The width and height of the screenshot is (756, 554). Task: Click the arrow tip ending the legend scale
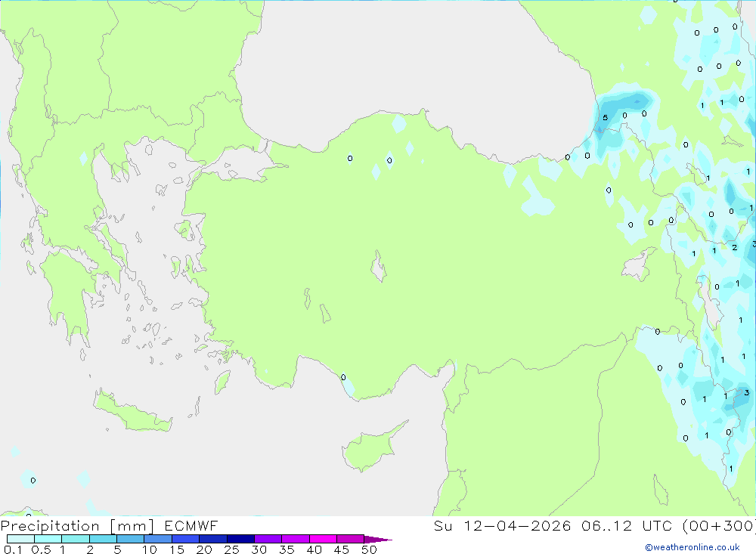(x=379, y=540)
